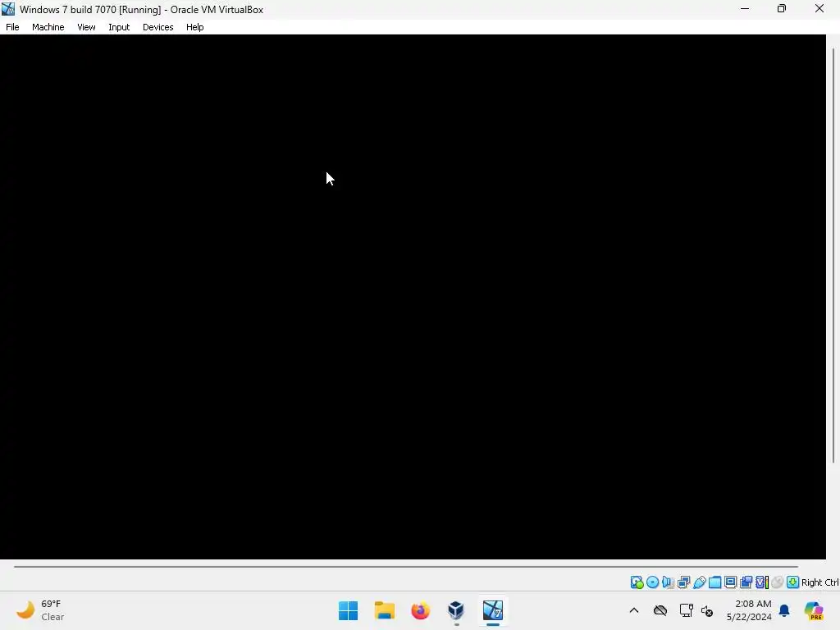
Task: Open Copilot preview icon in taskbar
Action: click(x=814, y=610)
